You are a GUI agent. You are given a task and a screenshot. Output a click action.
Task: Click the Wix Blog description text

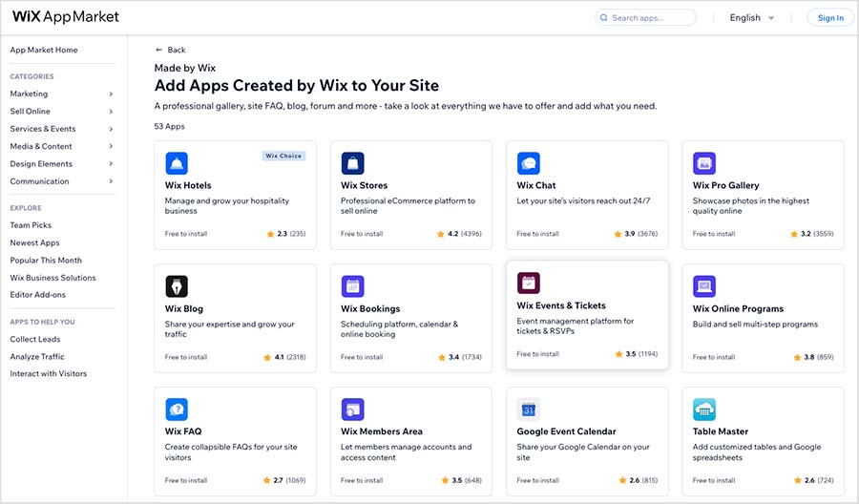[229, 329]
